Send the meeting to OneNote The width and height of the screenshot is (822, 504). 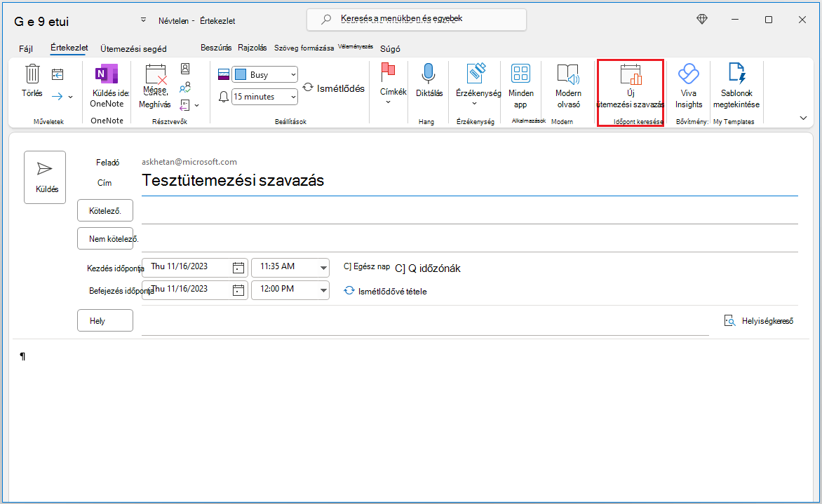pyautogui.click(x=107, y=86)
